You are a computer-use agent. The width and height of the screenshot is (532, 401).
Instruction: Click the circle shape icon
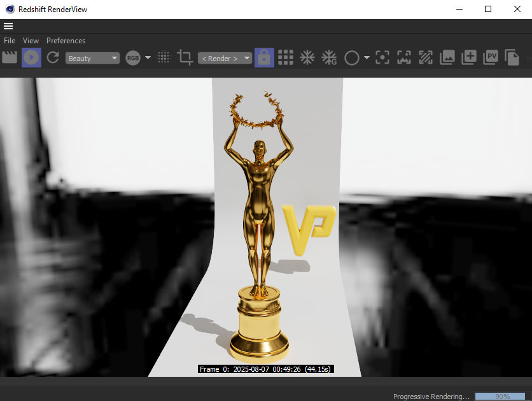351,58
